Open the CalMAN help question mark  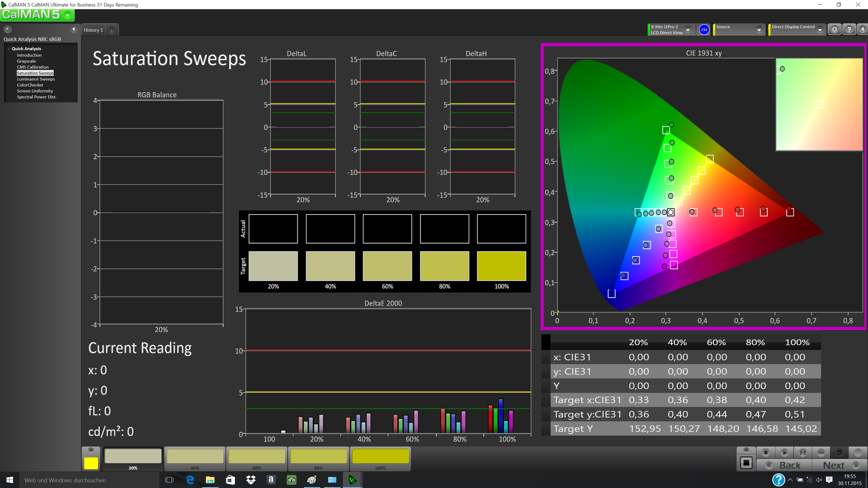click(849, 29)
